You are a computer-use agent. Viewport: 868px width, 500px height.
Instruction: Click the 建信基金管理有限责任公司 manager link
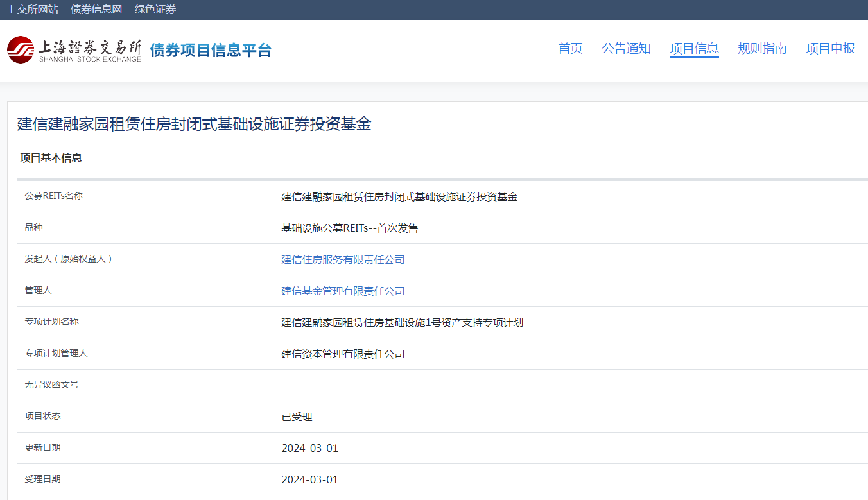tap(343, 291)
